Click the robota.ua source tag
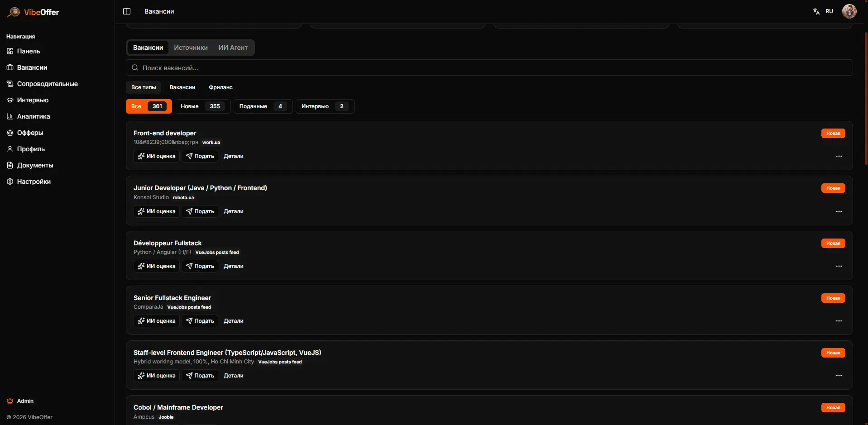 [183, 197]
